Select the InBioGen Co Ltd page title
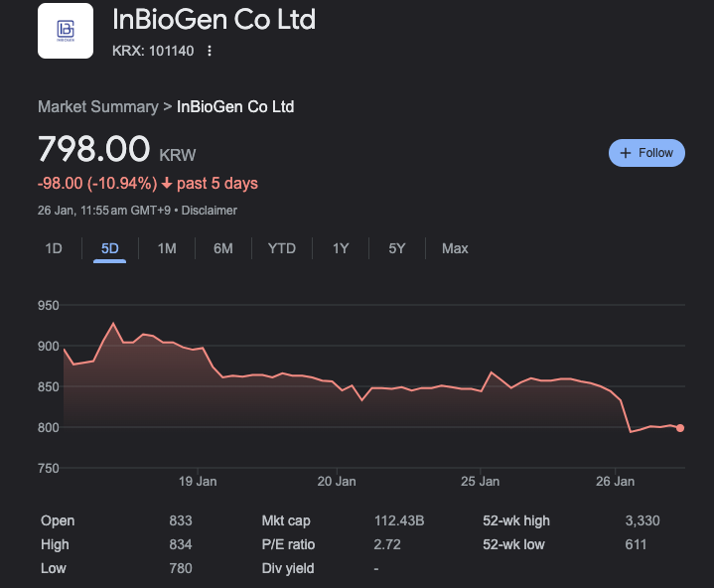 pos(214,20)
